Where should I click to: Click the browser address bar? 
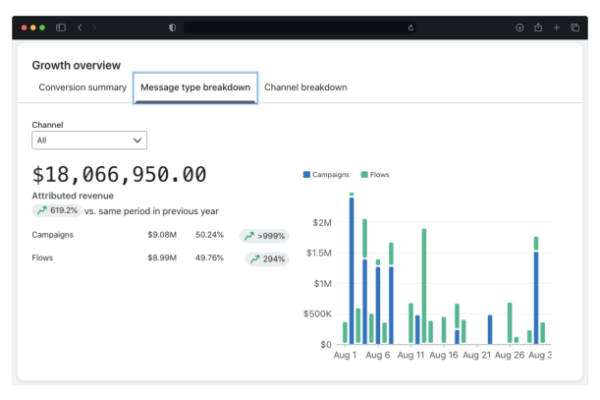[x=298, y=27]
